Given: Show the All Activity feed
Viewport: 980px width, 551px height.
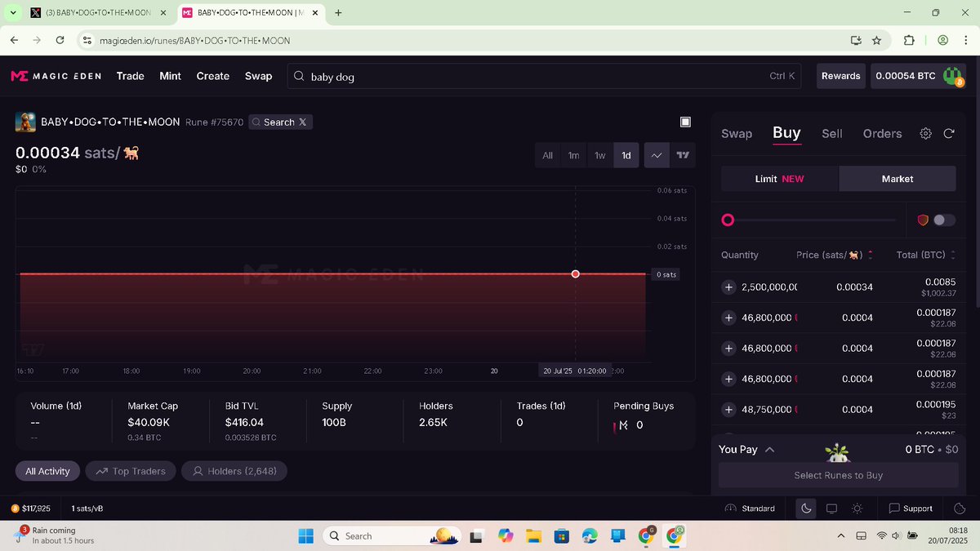Looking at the screenshot, I should (47, 471).
